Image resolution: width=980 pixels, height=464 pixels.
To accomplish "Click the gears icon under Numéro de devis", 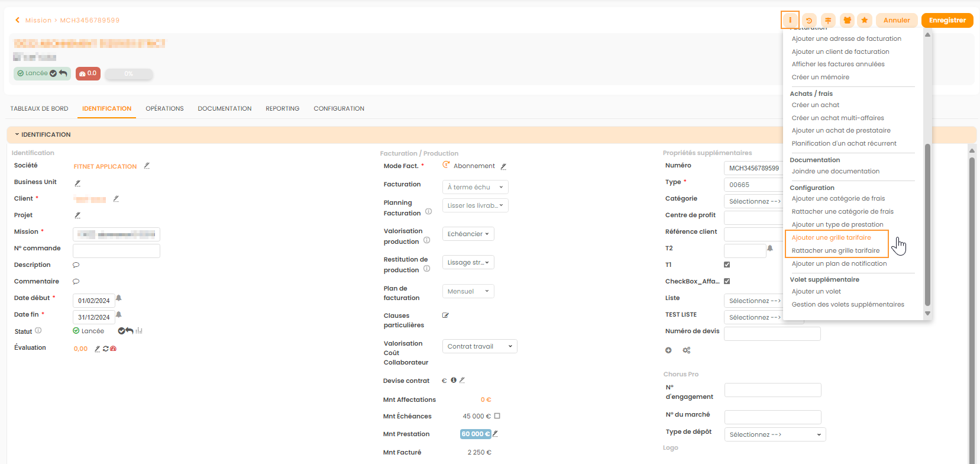I will pyautogui.click(x=687, y=350).
